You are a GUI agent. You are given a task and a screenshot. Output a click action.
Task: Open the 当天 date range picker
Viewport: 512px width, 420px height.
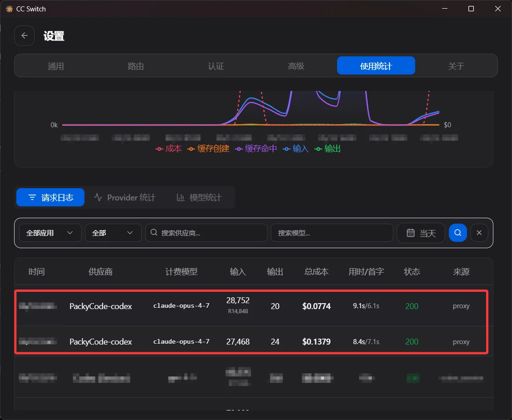point(421,233)
